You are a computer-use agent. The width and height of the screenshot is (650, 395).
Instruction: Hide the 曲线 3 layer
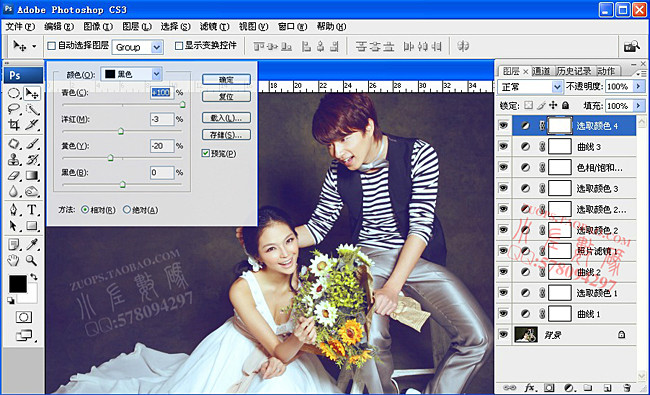click(x=504, y=146)
